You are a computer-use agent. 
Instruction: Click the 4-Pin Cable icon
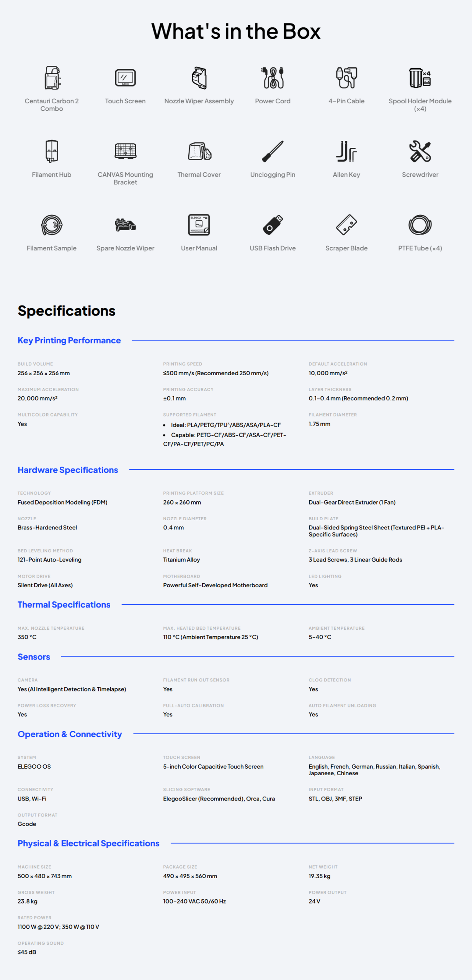point(346,78)
